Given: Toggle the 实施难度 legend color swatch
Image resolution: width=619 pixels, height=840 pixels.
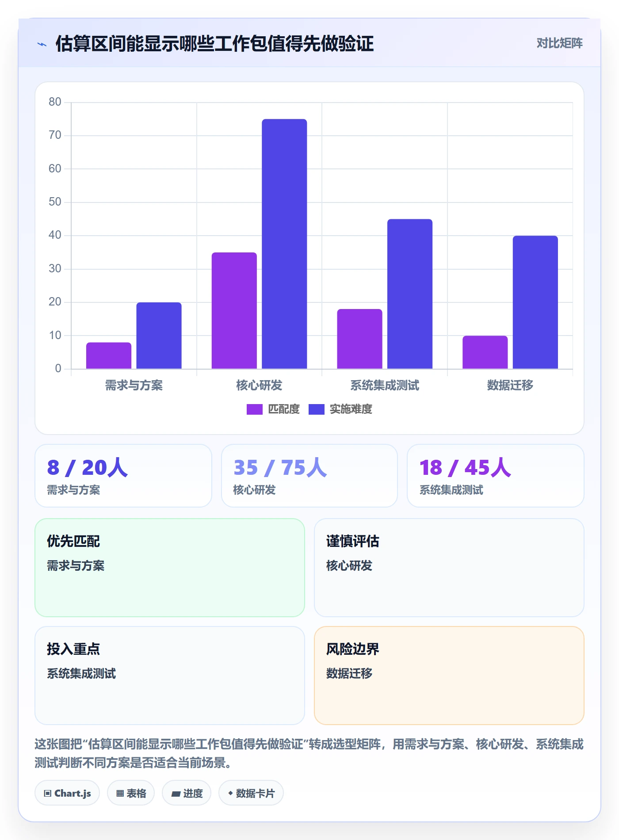Looking at the screenshot, I should tap(316, 409).
